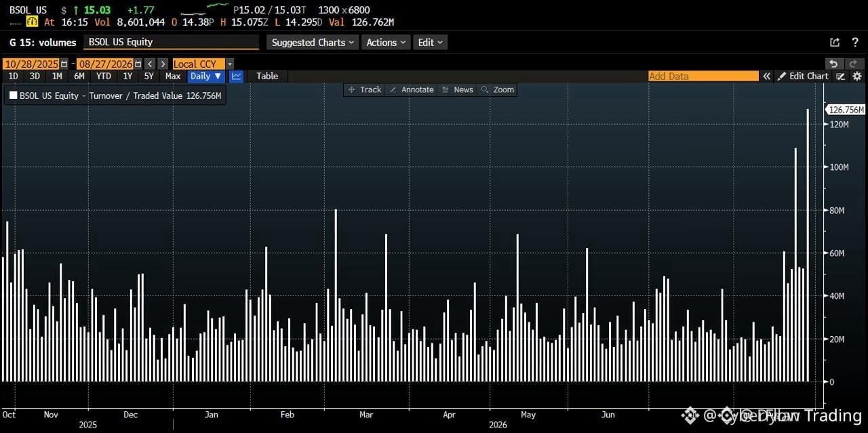Click the 120M y-axis label
The image size is (868, 433).
tap(840, 124)
